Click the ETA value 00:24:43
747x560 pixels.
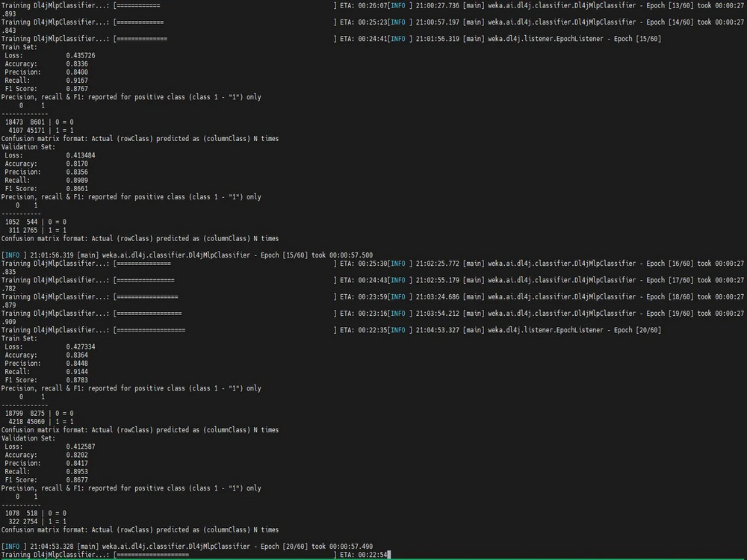tap(373, 280)
